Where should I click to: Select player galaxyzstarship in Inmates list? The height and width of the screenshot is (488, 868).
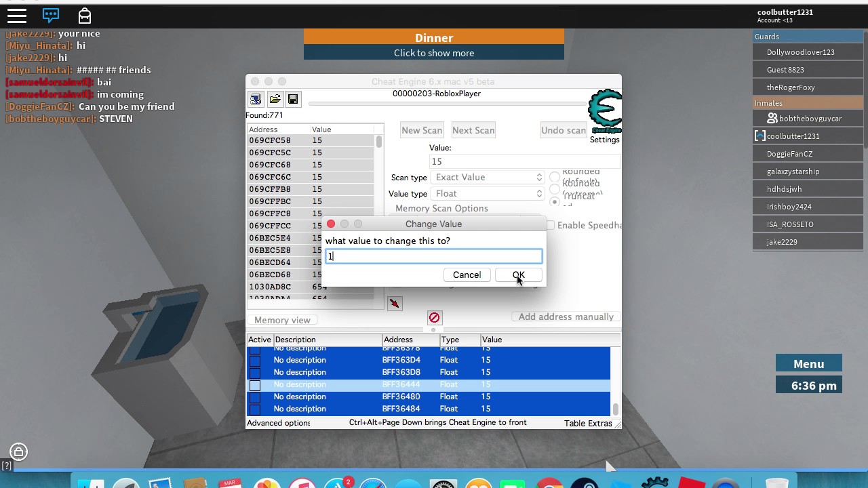pos(808,171)
